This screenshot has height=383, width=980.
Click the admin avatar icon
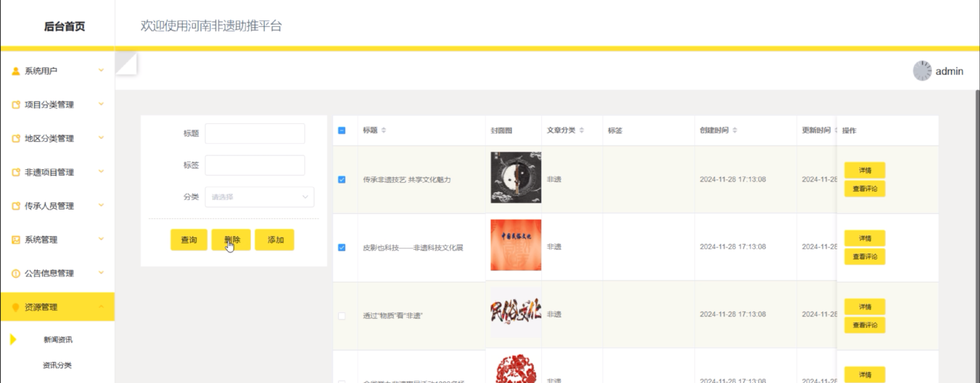922,71
